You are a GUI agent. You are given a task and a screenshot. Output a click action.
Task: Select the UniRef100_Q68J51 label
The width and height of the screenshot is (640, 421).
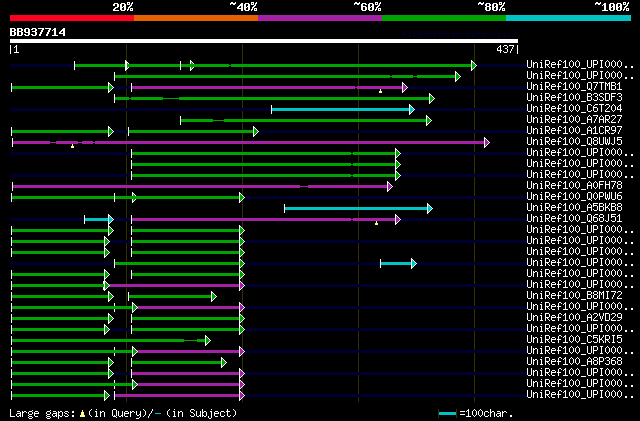[574, 219]
